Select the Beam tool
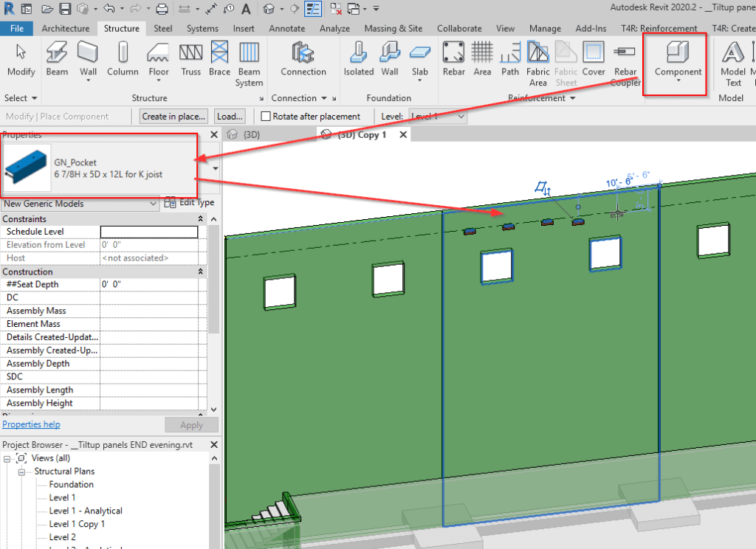The height and width of the screenshot is (549, 756). coord(57,59)
